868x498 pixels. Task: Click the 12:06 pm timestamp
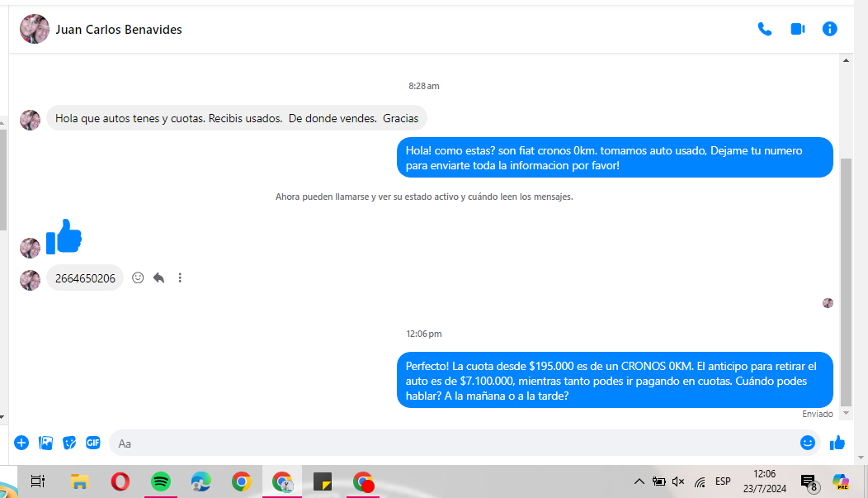424,334
